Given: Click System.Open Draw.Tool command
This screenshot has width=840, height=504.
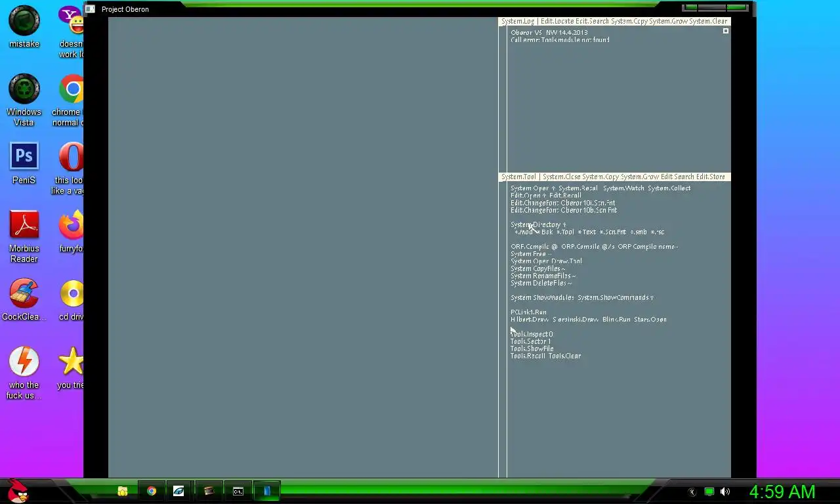Looking at the screenshot, I should tap(546, 261).
